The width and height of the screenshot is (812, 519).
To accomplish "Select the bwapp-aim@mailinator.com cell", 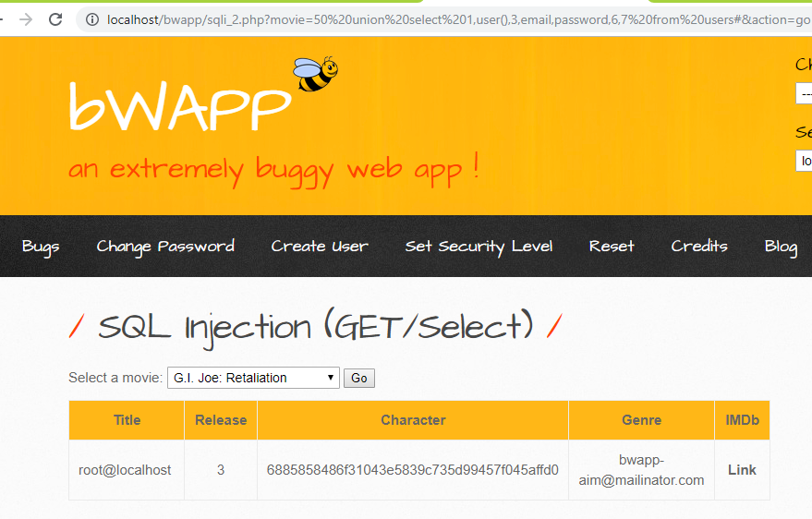I will click(641, 470).
